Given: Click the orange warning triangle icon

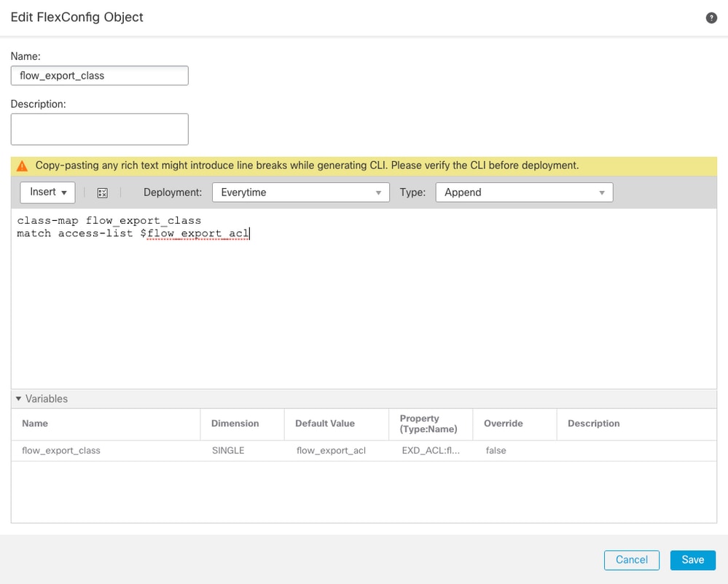Looking at the screenshot, I should click(22, 166).
